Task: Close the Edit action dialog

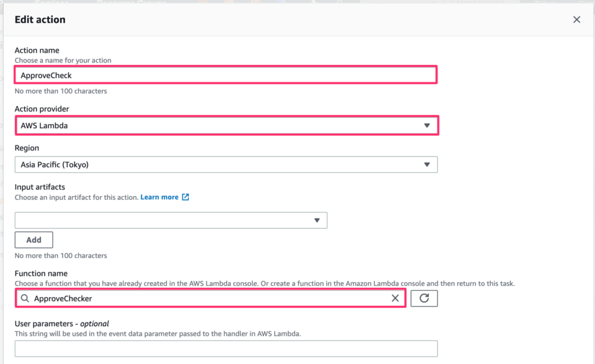Action: click(x=576, y=19)
